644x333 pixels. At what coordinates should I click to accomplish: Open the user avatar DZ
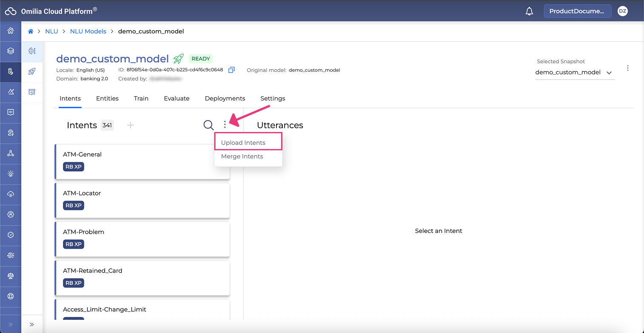622,11
